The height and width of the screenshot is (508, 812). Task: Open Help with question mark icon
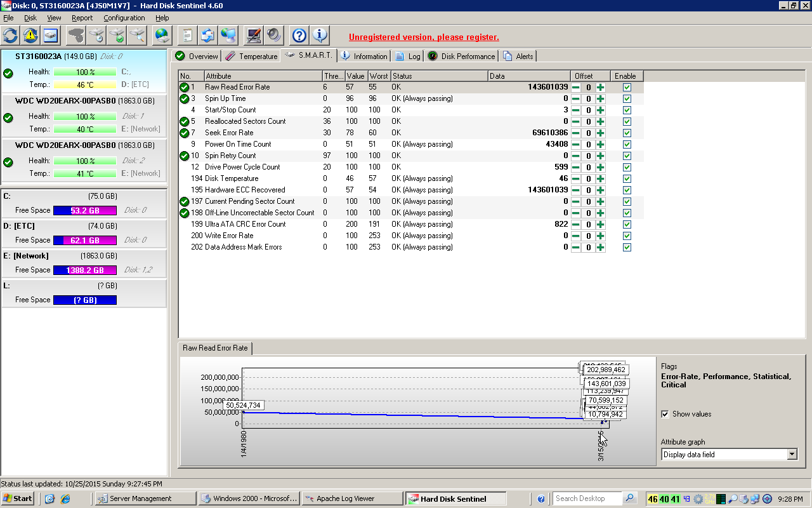coord(299,35)
